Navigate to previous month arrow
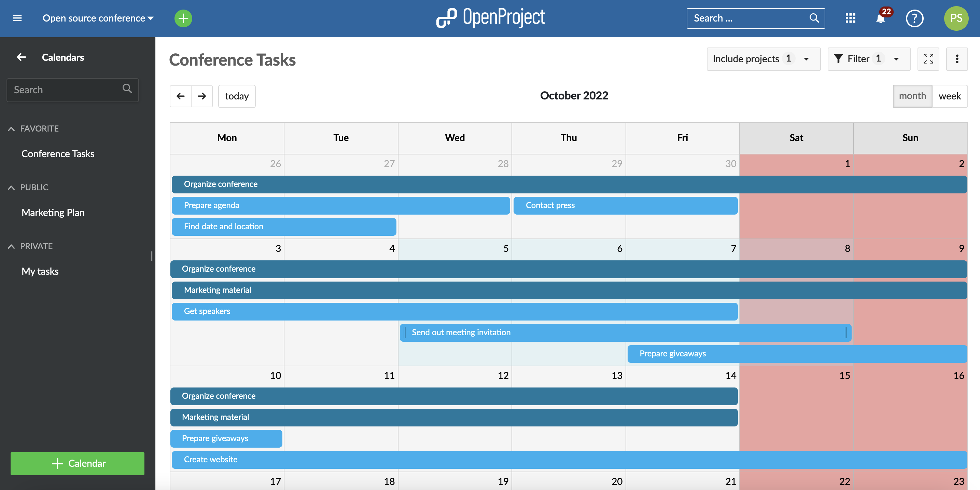This screenshot has width=980, height=490. 181,96
